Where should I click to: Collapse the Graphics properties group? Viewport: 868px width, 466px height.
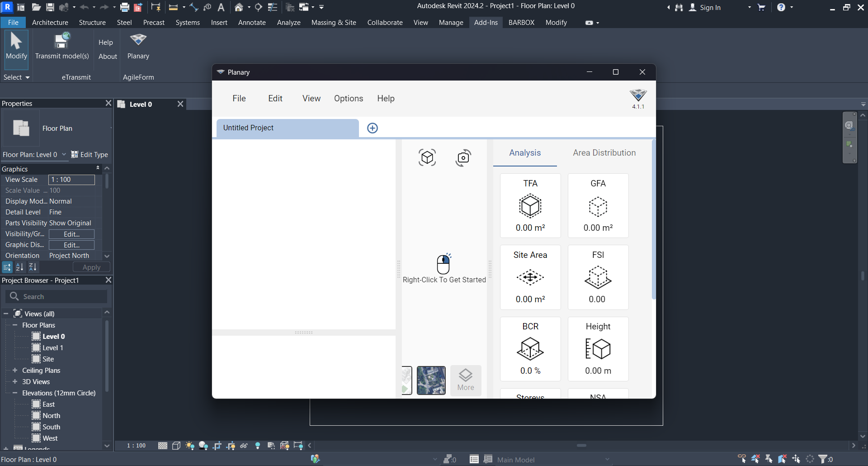click(x=98, y=168)
